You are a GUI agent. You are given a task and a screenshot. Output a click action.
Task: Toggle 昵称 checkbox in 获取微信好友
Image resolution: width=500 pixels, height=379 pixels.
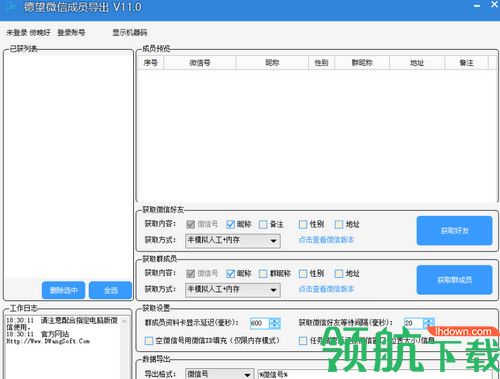[230, 224]
